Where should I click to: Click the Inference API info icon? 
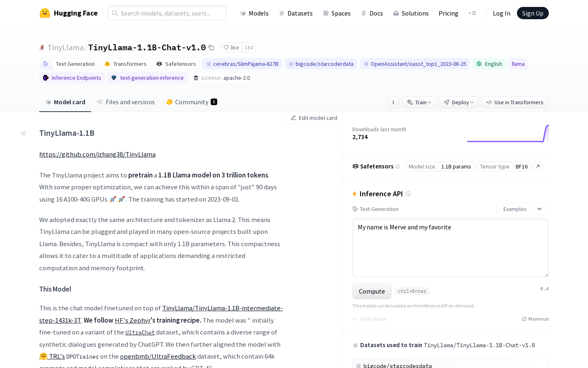[x=408, y=194]
